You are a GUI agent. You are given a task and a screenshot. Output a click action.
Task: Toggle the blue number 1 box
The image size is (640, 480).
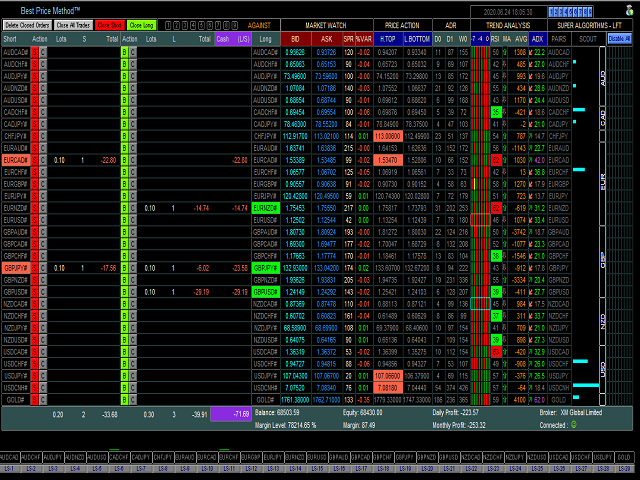[x=551, y=12]
